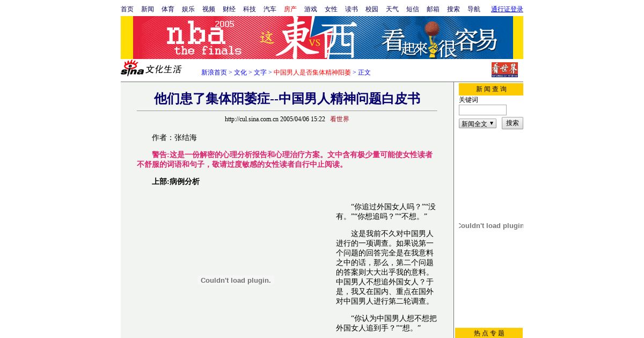Click 通行证登录 to sign in
The width and height of the screenshot is (644, 338).
(x=507, y=9)
